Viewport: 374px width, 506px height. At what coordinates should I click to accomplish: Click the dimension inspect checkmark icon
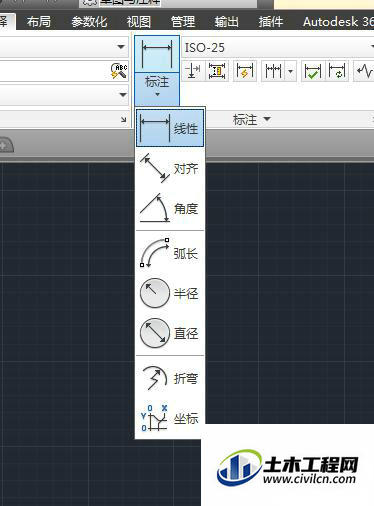coord(312,71)
